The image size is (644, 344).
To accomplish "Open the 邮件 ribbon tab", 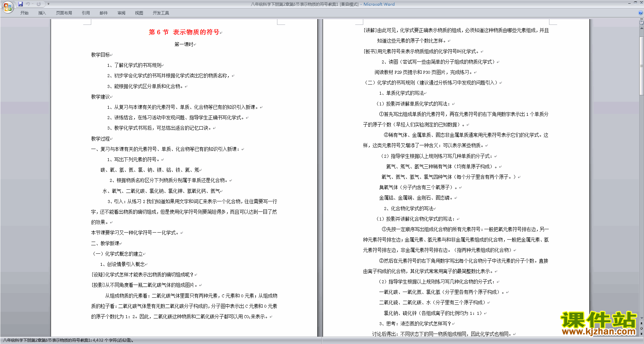I will pos(104,13).
